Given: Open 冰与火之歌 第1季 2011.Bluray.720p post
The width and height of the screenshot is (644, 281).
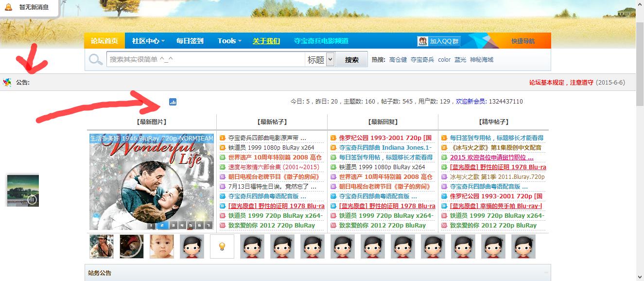Looking at the screenshot, I should [497, 176].
